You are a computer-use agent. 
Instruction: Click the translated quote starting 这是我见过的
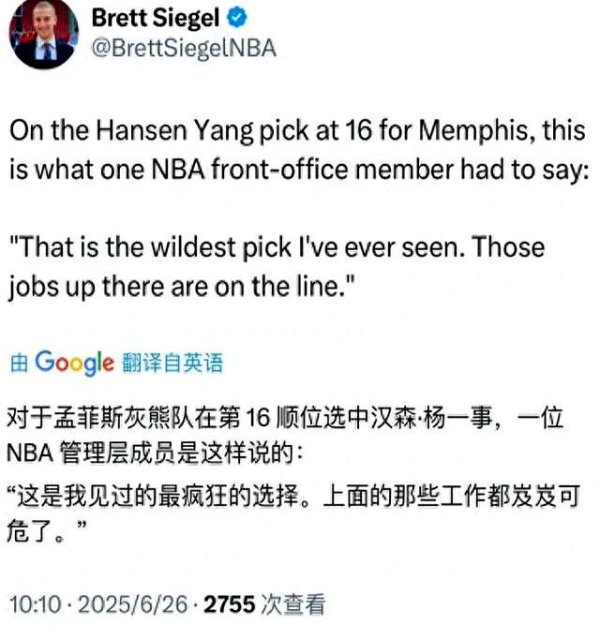coord(294,496)
